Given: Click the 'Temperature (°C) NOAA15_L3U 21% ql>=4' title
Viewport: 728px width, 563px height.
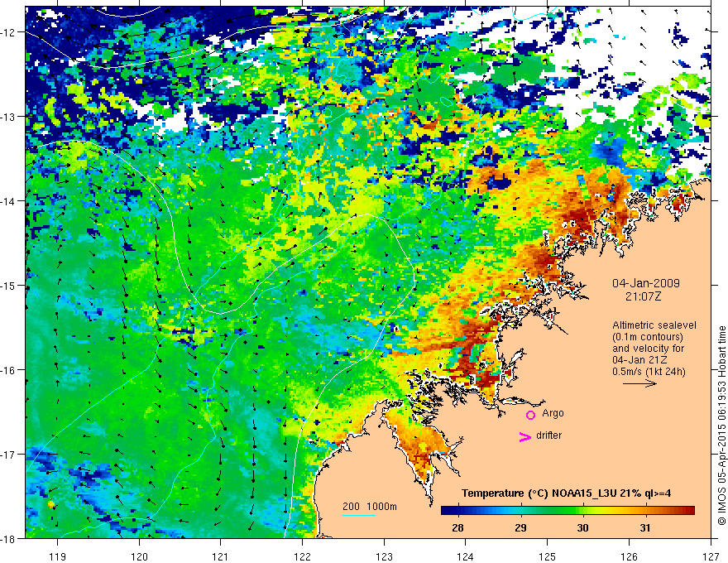Looking at the screenshot, I should (566, 493).
